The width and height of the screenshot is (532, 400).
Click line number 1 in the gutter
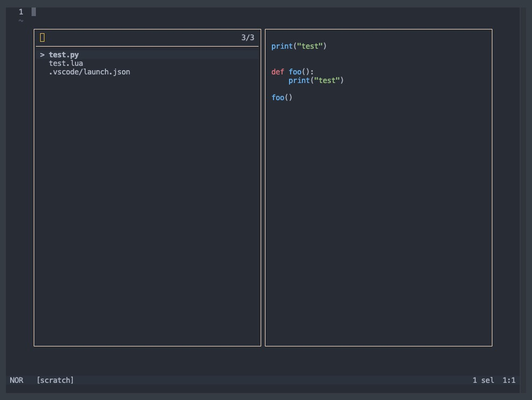coord(21,12)
